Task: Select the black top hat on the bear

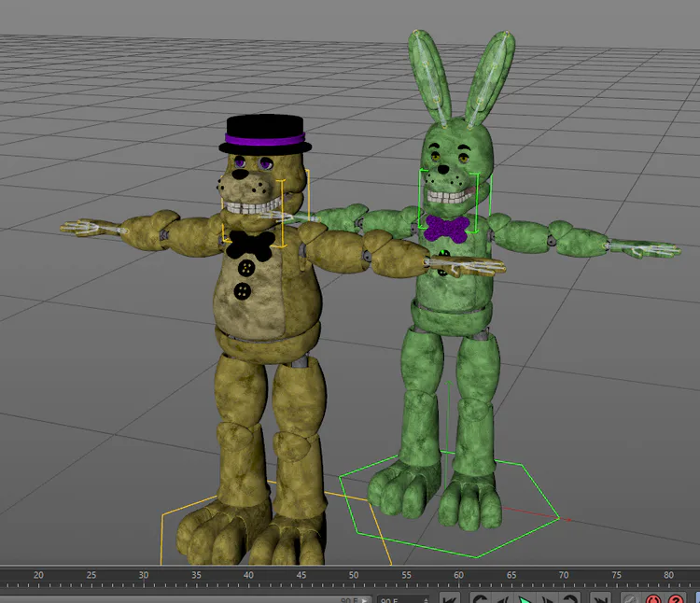Action: coord(265,133)
